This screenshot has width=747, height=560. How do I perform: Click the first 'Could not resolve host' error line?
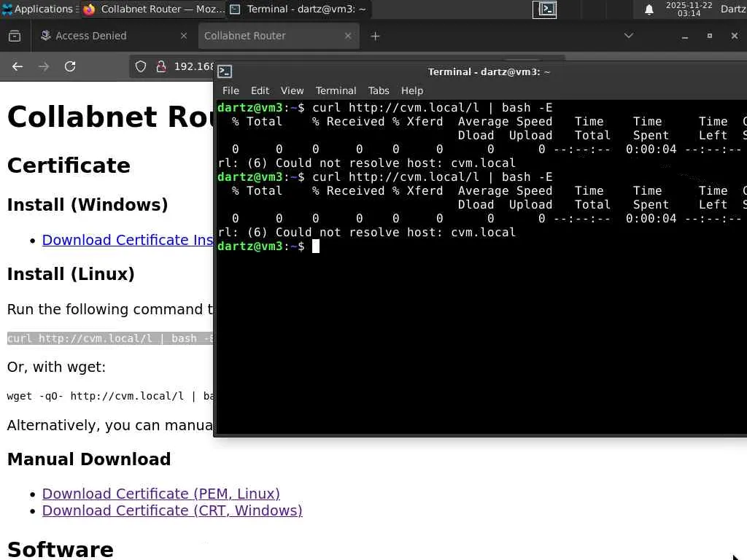coord(366,163)
